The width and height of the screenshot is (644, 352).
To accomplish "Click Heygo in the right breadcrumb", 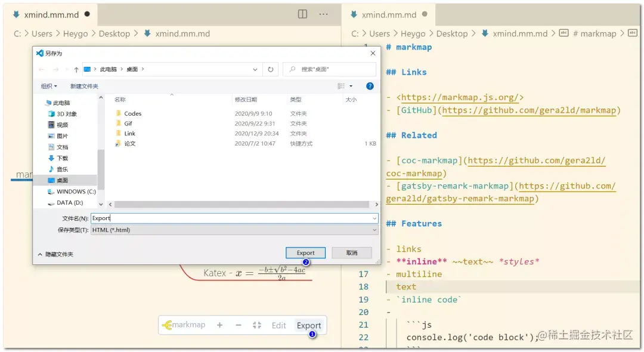I will (x=413, y=33).
